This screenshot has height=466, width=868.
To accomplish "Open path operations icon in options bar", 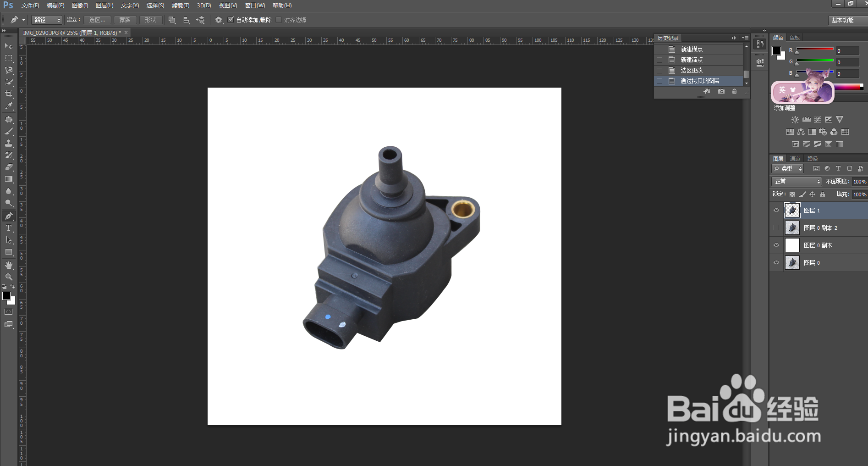I will (172, 20).
